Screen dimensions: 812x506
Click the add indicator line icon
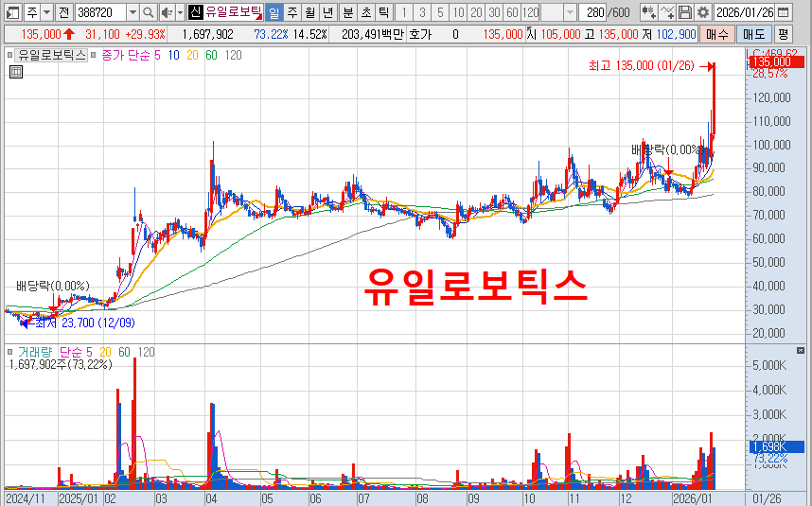pos(667,12)
